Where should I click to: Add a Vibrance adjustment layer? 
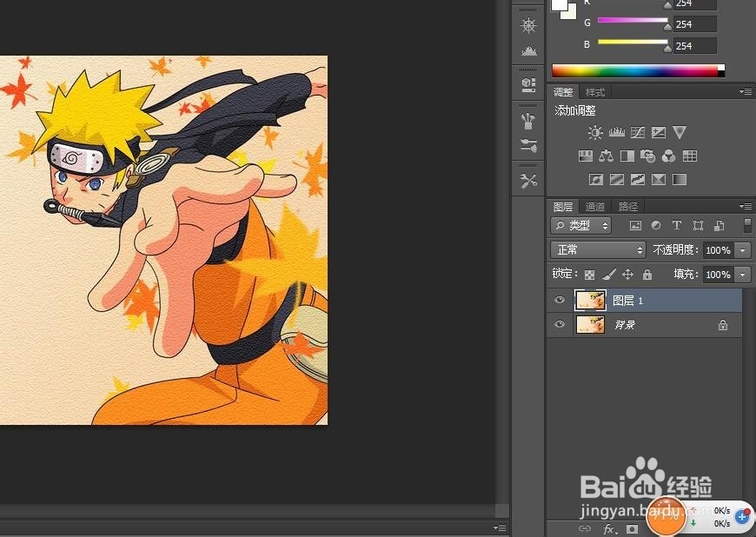(x=680, y=132)
